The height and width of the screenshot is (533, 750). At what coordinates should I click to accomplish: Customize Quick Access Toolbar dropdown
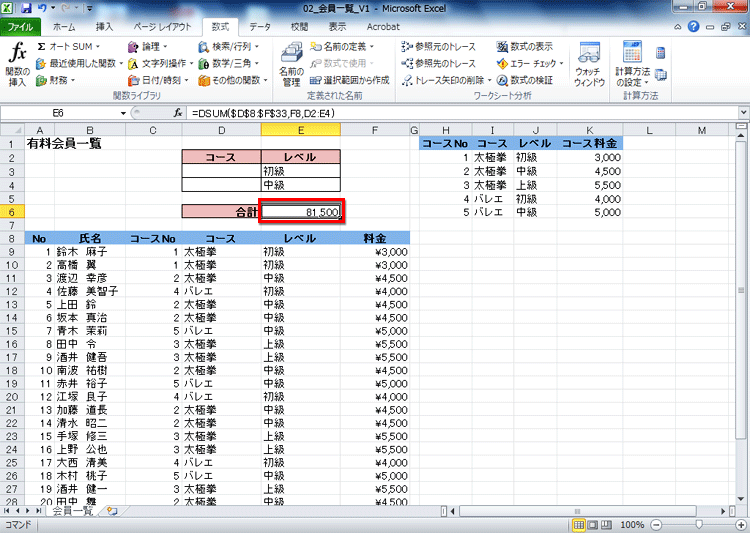(89, 8)
